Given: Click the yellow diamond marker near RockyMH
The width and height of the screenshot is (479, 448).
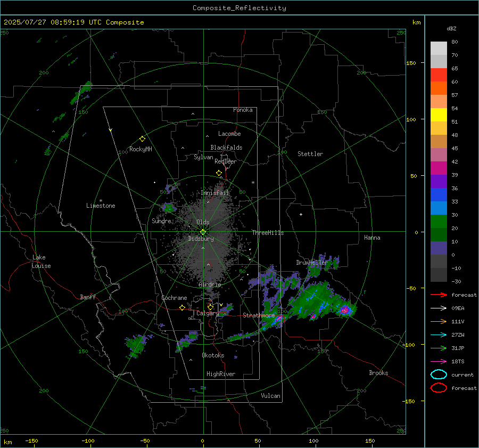Looking at the screenshot, I should point(142,139).
